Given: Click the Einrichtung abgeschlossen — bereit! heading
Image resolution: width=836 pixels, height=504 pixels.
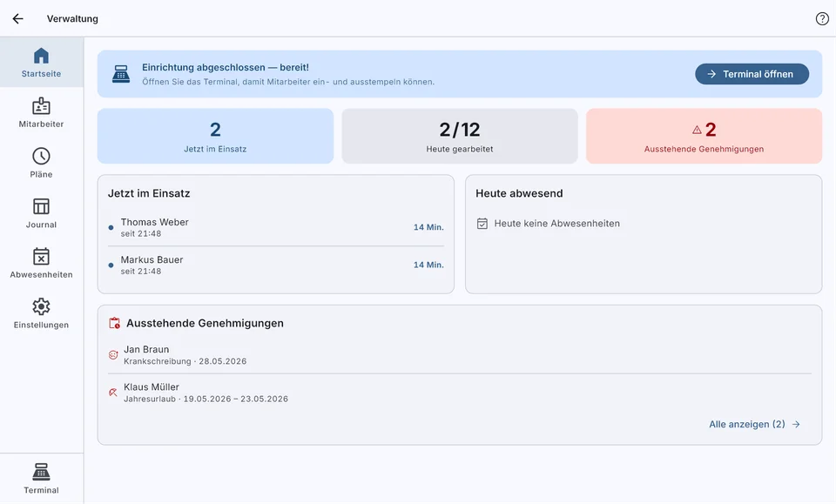Looking at the screenshot, I should pos(225,67).
